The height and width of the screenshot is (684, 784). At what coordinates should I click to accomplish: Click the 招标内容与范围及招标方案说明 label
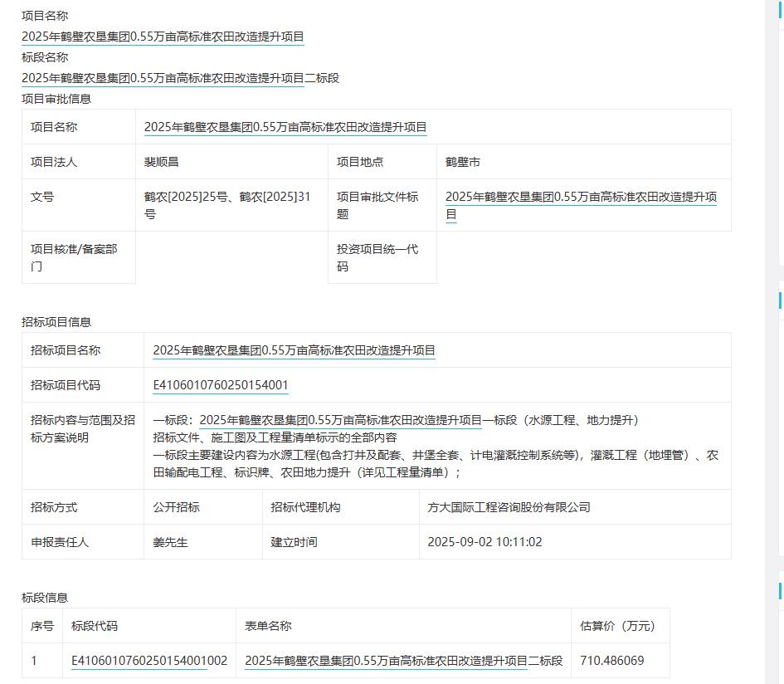coord(83,429)
